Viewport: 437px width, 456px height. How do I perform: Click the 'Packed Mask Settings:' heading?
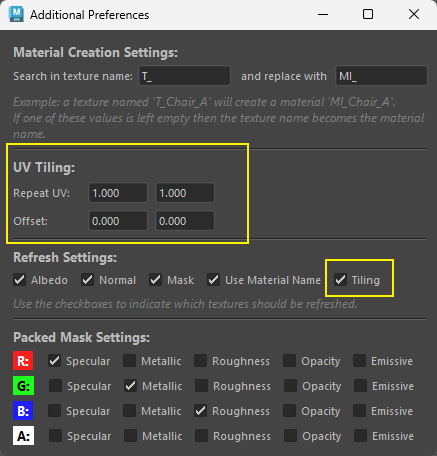point(82,337)
